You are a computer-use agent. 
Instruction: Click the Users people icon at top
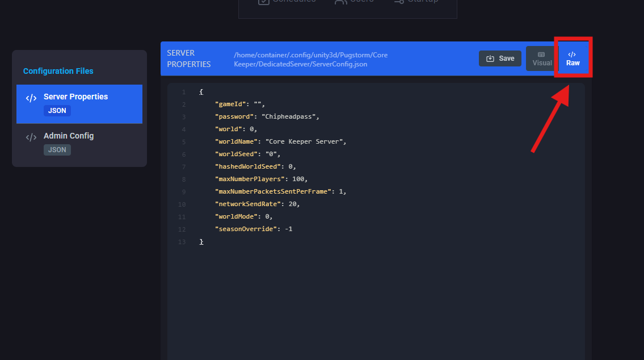pyautogui.click(x=340, y=2)
